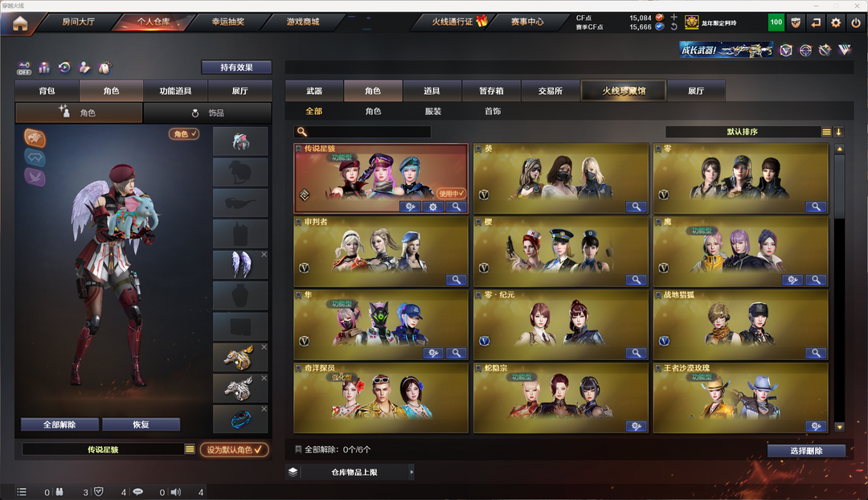Screen dimensions: 868x500
Task: Open the 默认排序 sort dropdown
Action: tap(826, 132)
